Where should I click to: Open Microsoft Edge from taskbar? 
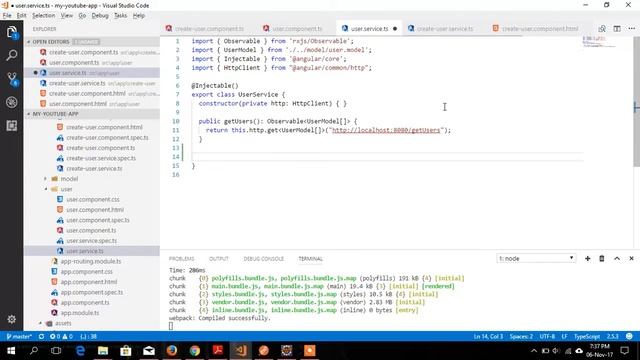coord(80,351)
